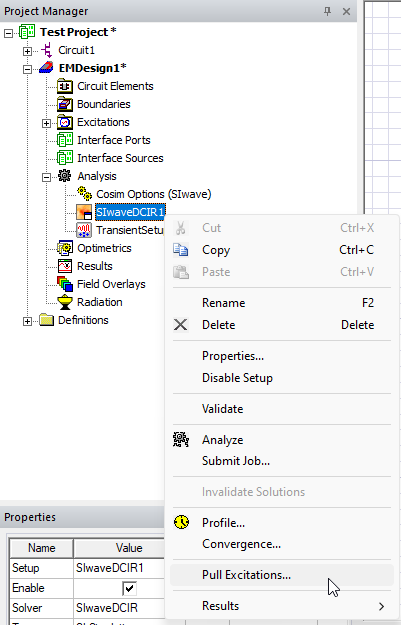Image resolution: width=401 pixels, height=625 pixels.
Task: Open Convergence... from the context menu
Action: click(282, 544)
